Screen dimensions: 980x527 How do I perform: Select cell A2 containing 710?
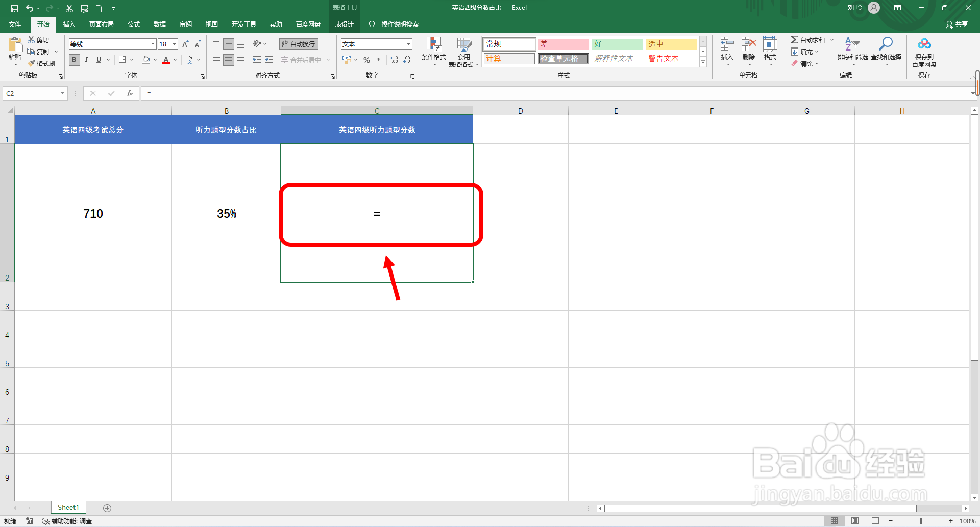(x=93, y=213)
